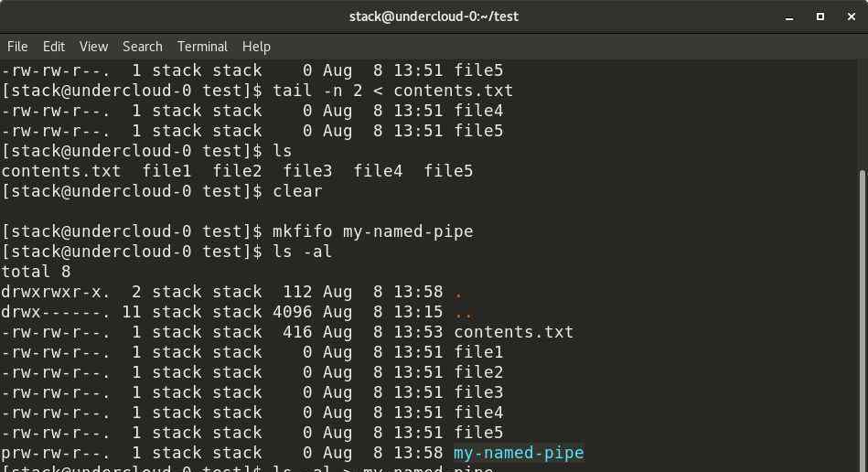The height and width of the screenshot is (472, 868).
Task: Maximize the terminal window
Action: click(x=820, y=16)
